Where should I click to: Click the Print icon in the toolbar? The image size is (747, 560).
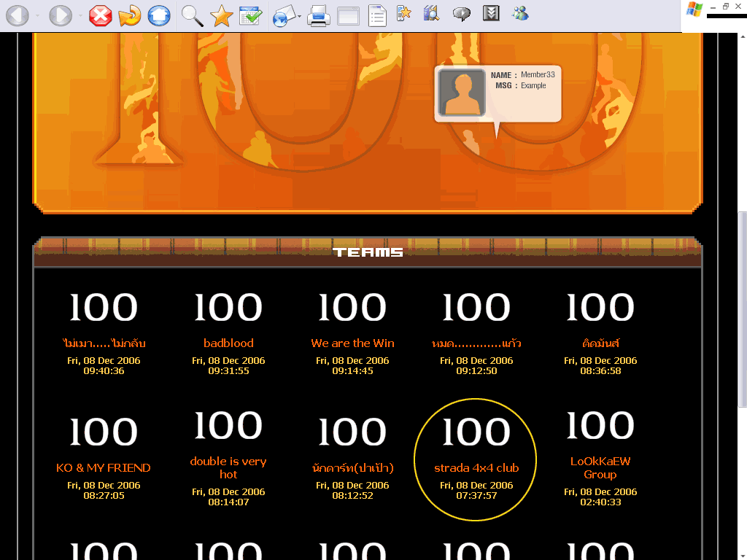tap(319, 15)
